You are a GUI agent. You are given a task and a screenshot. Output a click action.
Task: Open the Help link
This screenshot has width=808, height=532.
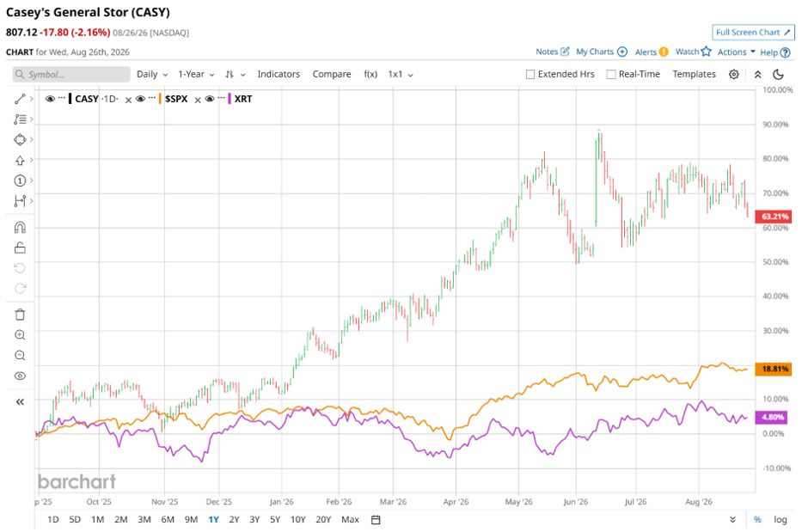click(x=775, y=52)
